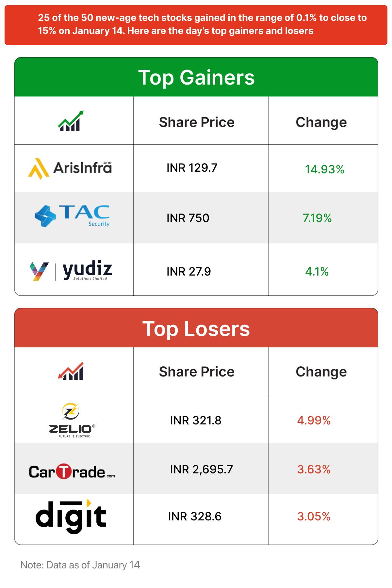This screenshot has height=588, width=392.
Task: Click the 'Data as of January 14' note
Action: tap(80, 565)
